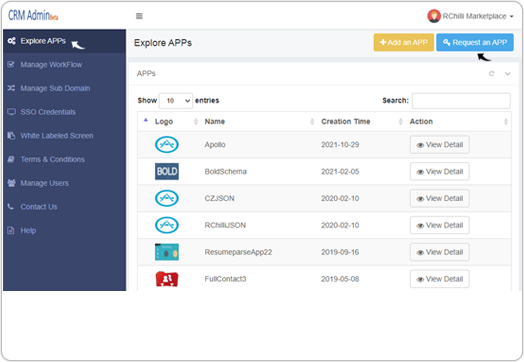The image size is (524, 362).
Task: Click the Apollo app logo
Action: 167,145
